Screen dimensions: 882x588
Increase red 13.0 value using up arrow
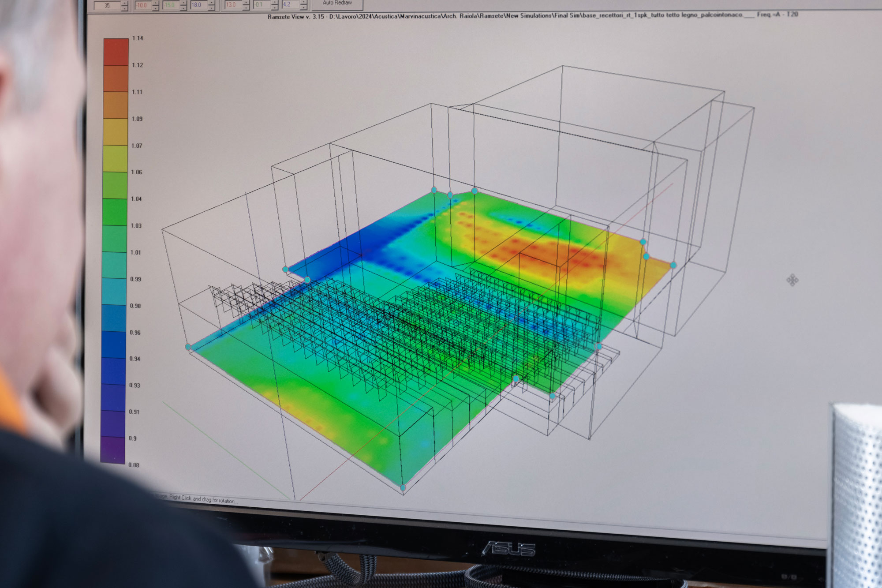246,3
